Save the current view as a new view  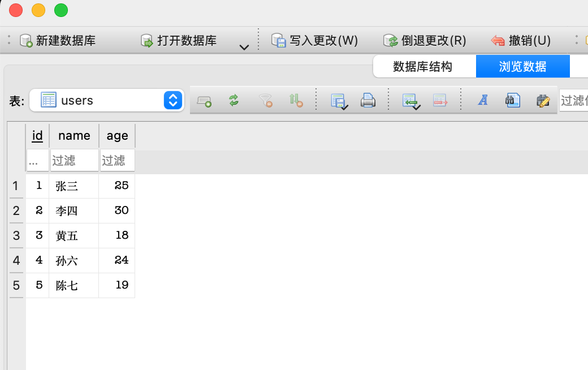339,100
